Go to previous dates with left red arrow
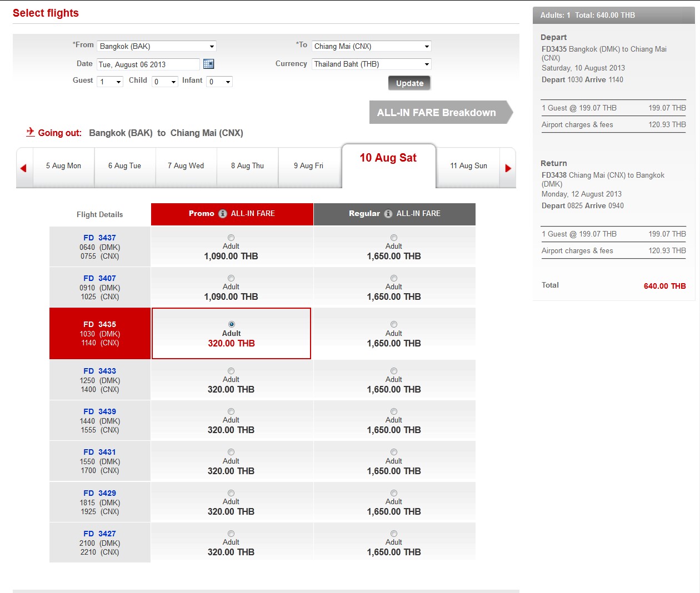 point(23,168)
